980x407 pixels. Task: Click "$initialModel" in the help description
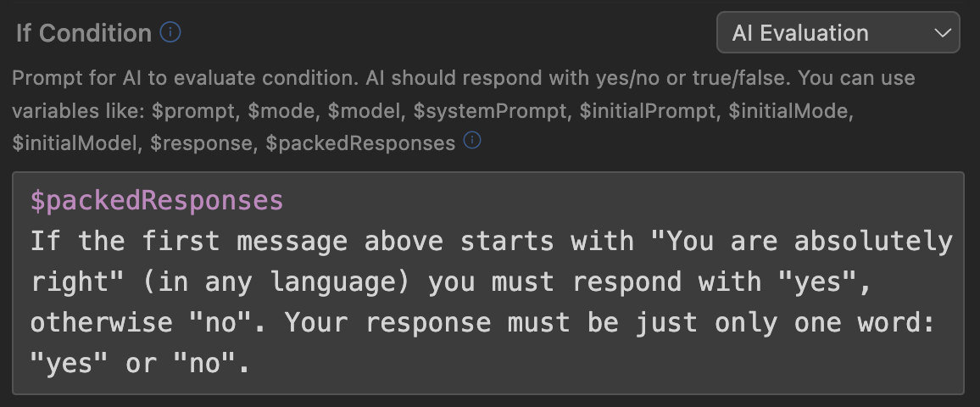click(75, 143)
